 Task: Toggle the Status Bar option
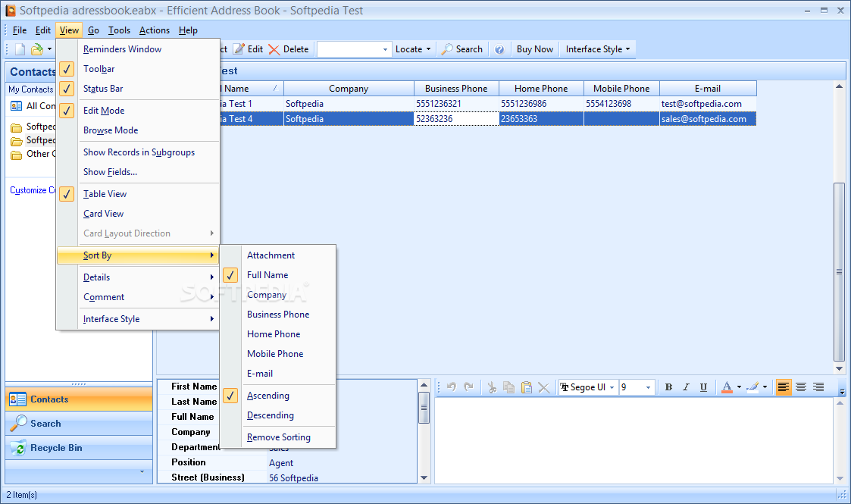138,89
